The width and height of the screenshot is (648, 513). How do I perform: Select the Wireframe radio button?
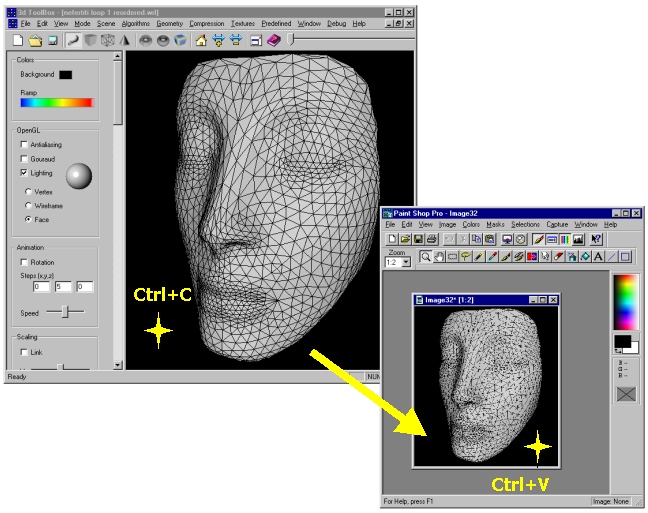pyautogui.click(x=29, y=205)
